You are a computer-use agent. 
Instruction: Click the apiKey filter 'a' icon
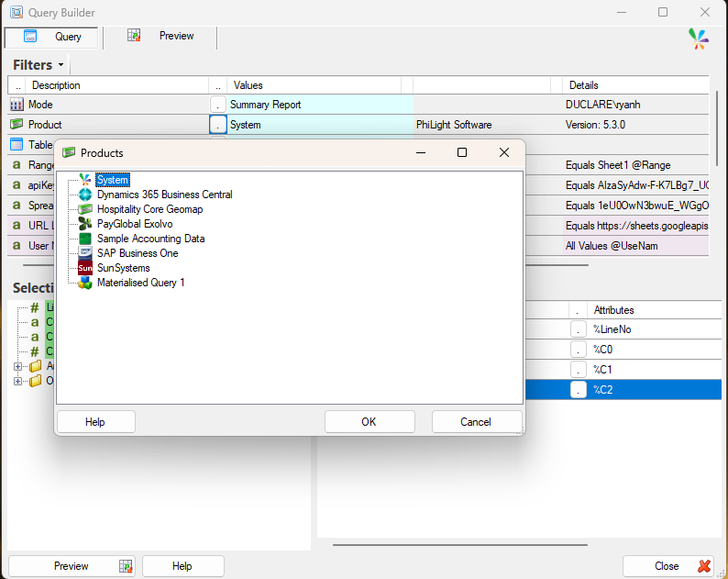click(x=17, y=185)
